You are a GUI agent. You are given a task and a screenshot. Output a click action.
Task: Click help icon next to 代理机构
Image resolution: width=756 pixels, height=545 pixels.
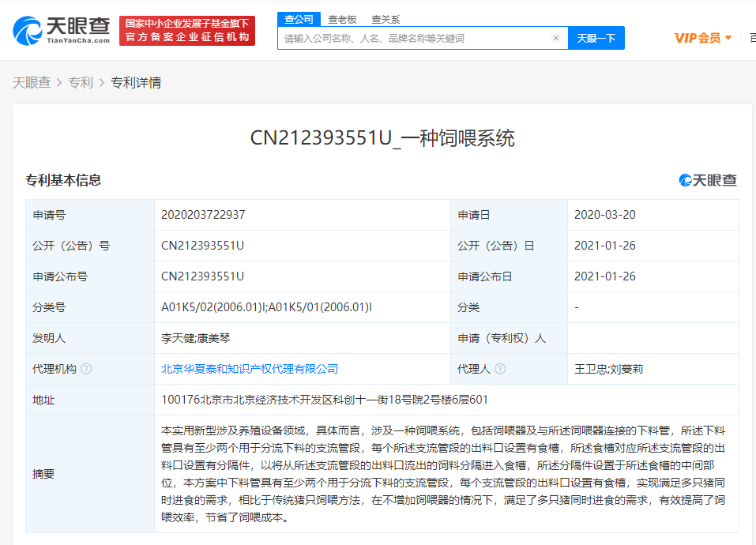(86, 369)
